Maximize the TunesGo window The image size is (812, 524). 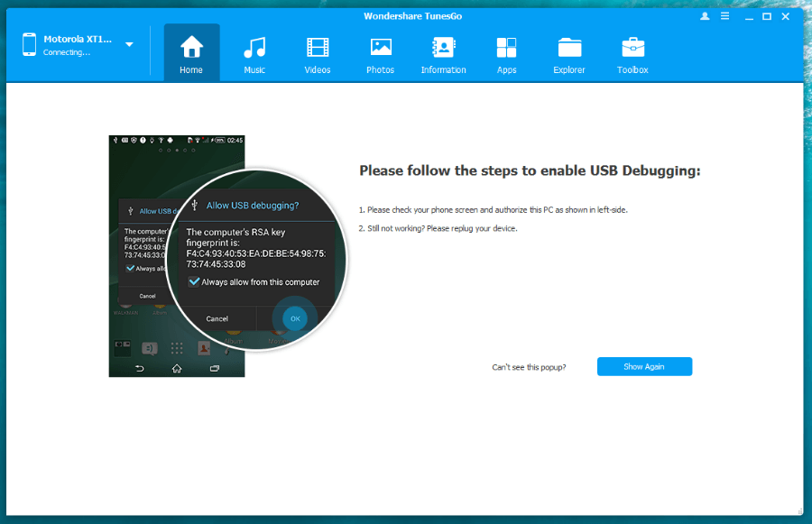coord(767,16)
